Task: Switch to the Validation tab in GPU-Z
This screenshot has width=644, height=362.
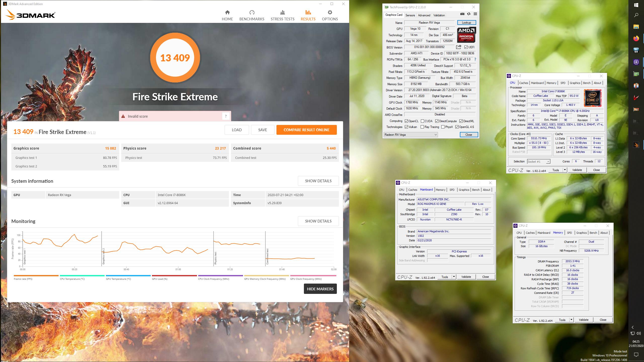Action: point(439,15)
